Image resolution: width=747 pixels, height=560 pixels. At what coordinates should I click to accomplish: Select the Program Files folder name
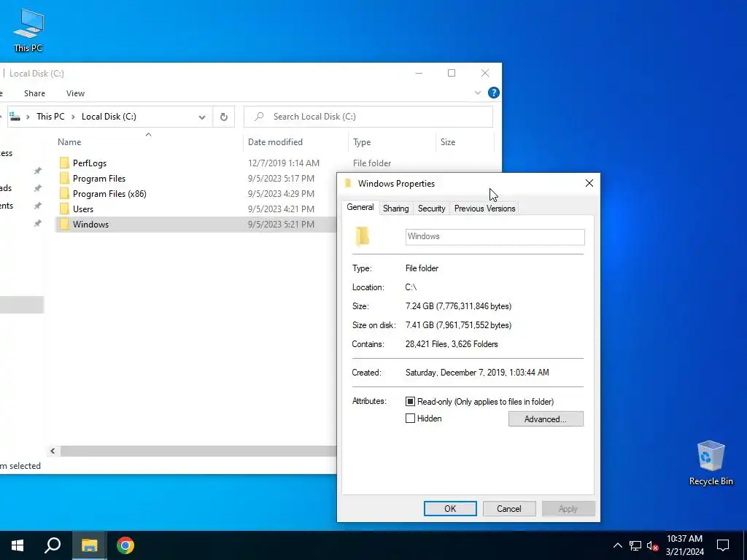pyautogui.click(x=99, y=179)
